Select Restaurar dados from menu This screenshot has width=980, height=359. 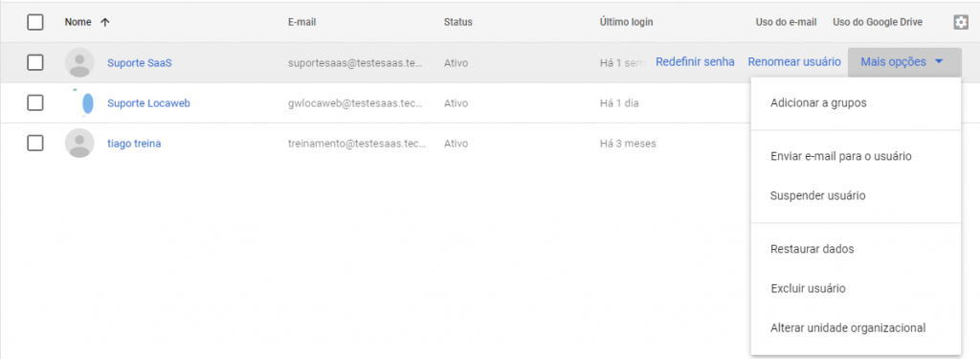pyautogui.click(x=813, y=249)
